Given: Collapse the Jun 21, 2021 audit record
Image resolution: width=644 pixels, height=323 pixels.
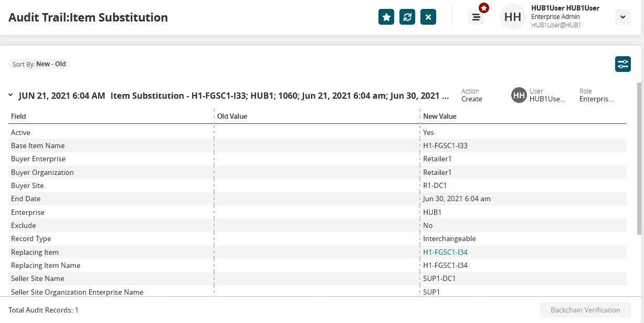Looking at the screenshot, I should point(10,96).
